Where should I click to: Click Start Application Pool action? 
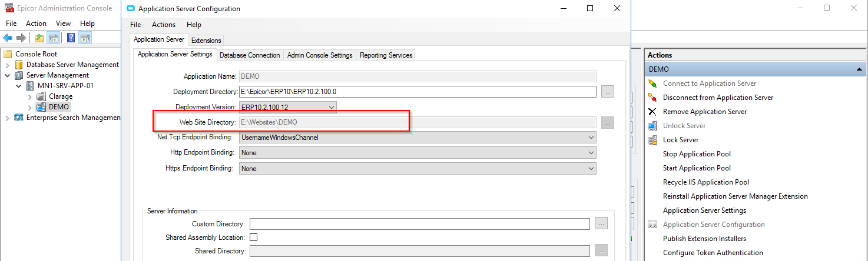697,168
